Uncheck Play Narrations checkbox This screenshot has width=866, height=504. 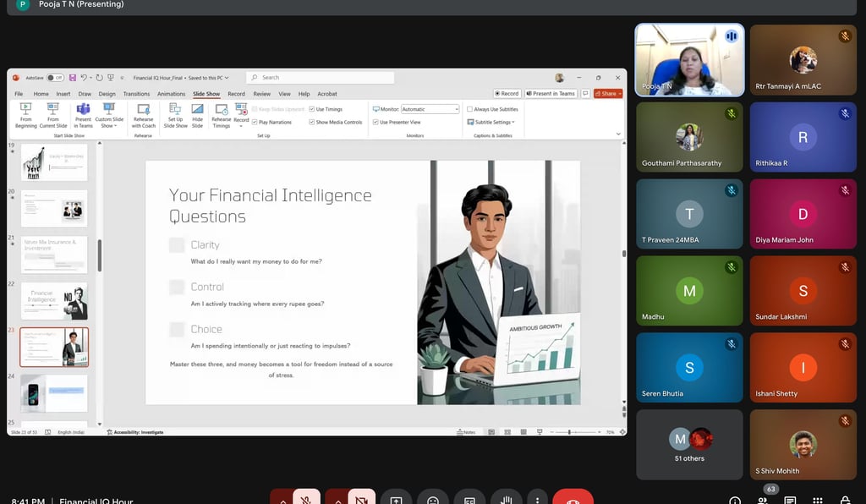click(x=255, y=122)
